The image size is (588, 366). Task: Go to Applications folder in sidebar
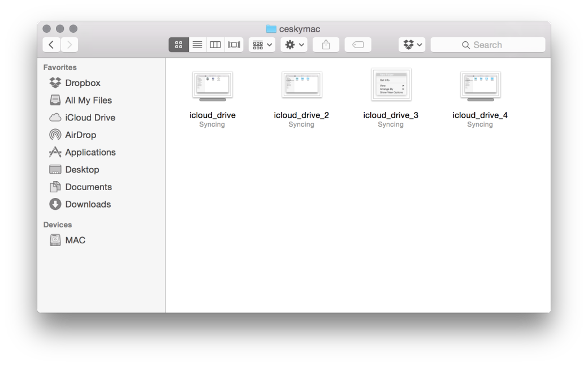coord(90,152)
